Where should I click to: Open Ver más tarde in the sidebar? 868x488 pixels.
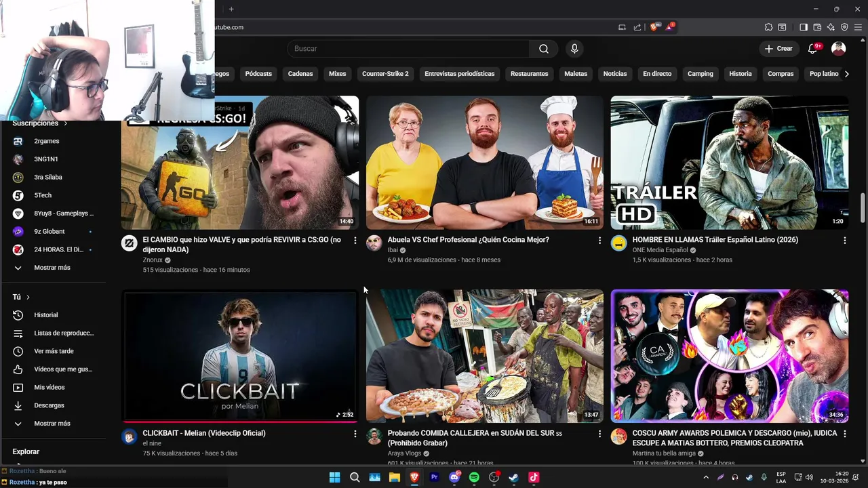pyautogui.click(x=54, y=351)
